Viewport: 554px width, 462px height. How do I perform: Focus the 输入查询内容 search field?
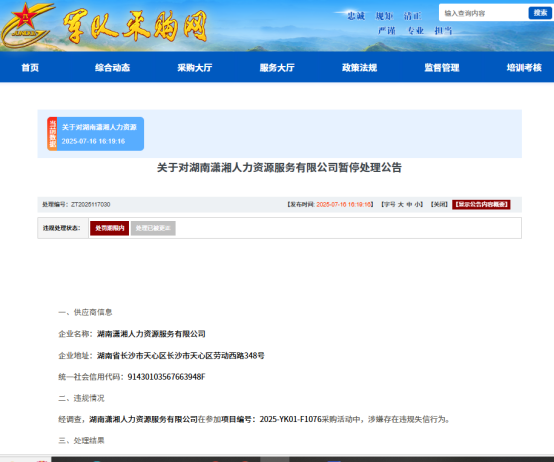[x=483, y=13]
